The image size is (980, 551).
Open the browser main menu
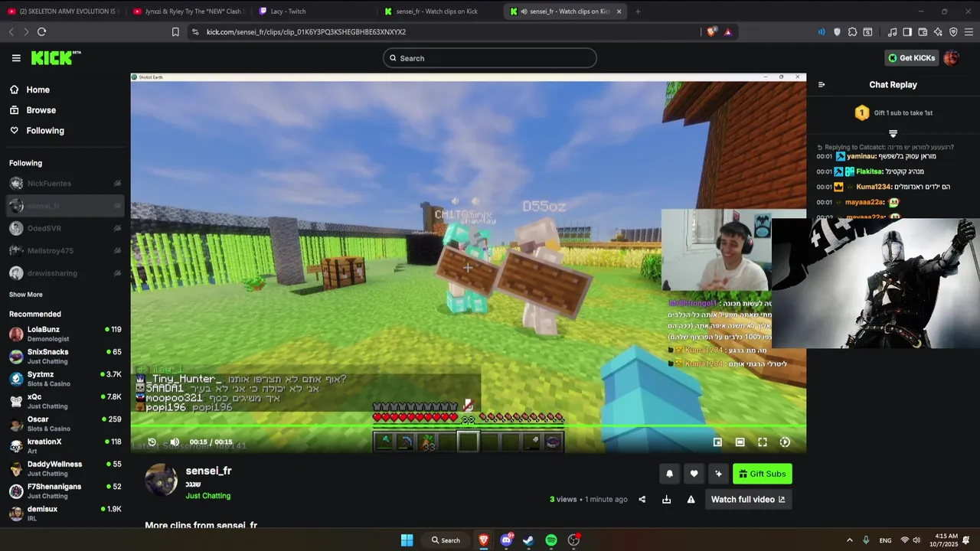[969, 32]
